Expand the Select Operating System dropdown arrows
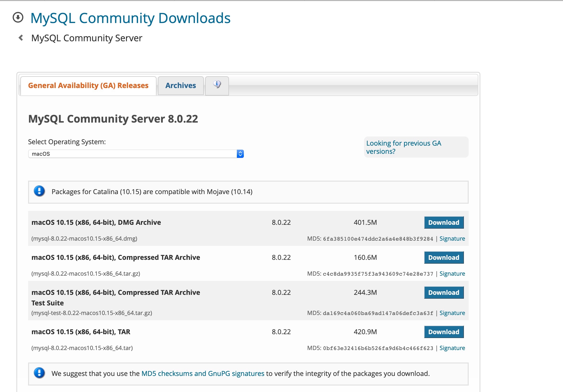Screen dimensions: 563x392 click(x=240, y=154)
